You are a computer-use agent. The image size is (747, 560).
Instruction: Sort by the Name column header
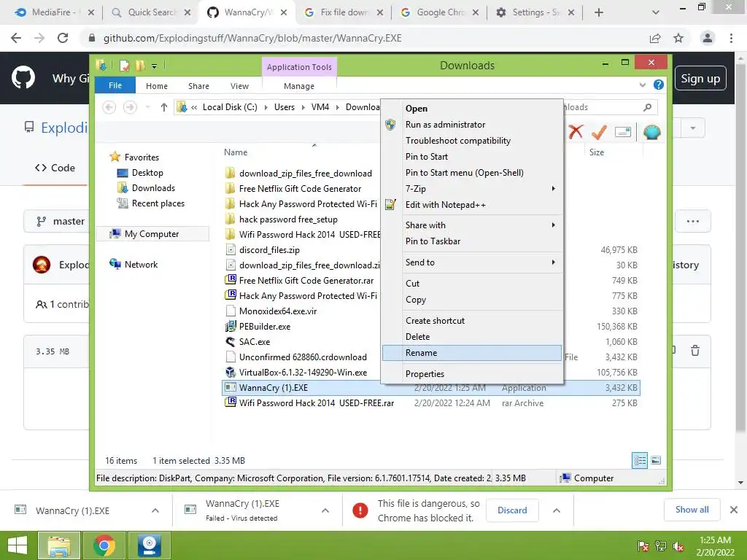pos(236,152)
